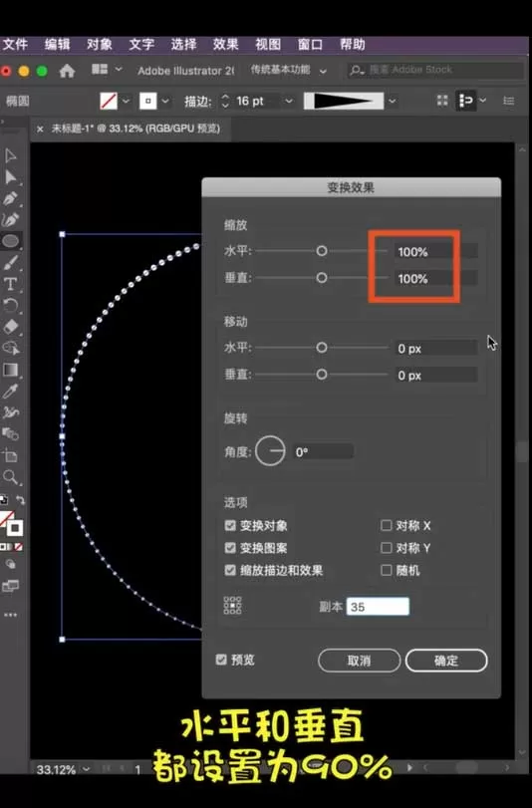The image size is (532, 808).
Task: Click the arrange documents layout icon
Action: 100,70
